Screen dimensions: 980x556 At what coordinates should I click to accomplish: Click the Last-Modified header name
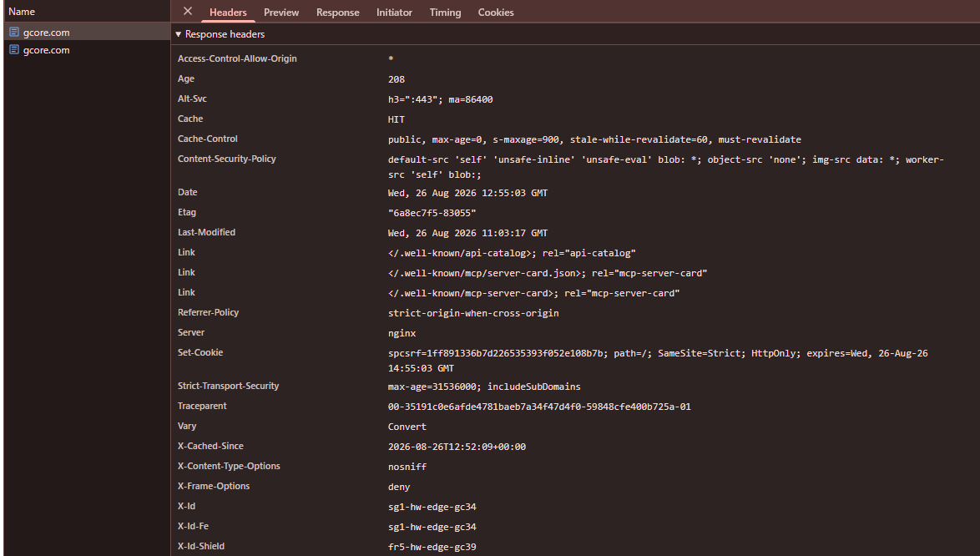click(206, 232)
